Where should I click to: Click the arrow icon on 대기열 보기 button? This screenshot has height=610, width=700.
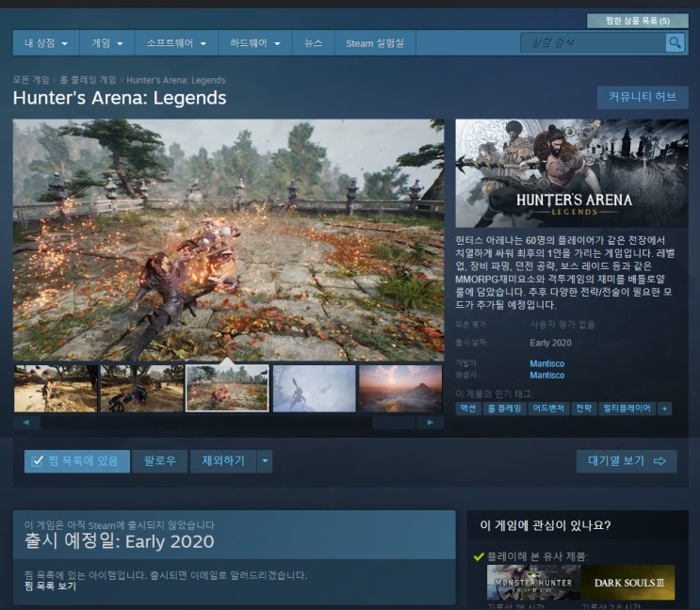click(x=659, y=461)
